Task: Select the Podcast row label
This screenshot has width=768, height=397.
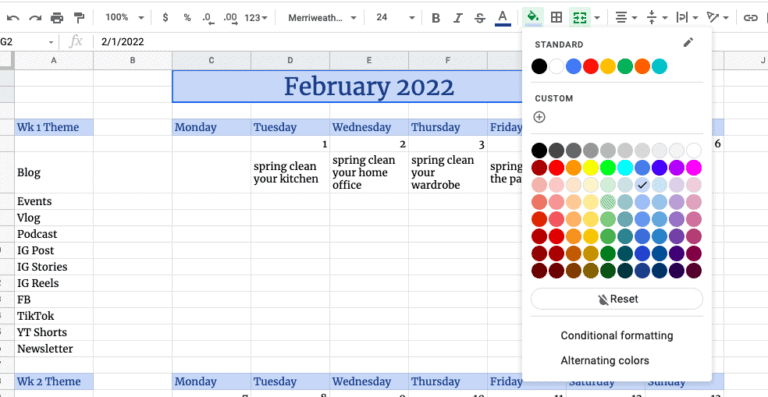Action: (x=54, y=234)
